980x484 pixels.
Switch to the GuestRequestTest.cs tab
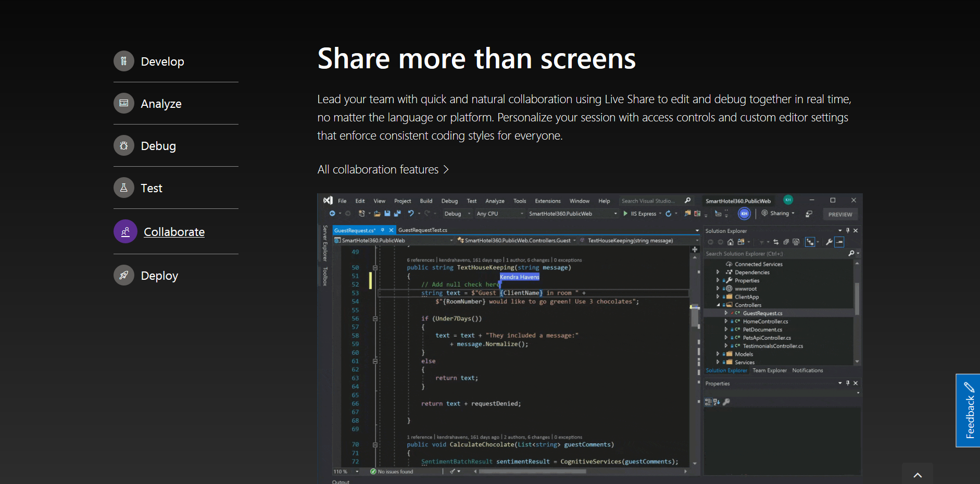[x=422, y=230]
